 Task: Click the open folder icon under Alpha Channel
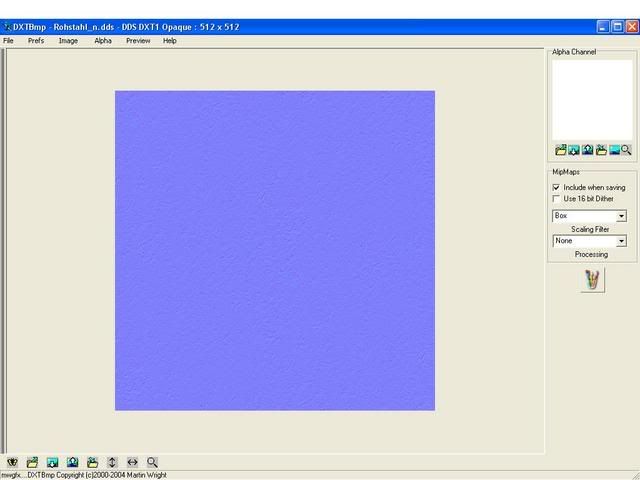coord(561,150)
